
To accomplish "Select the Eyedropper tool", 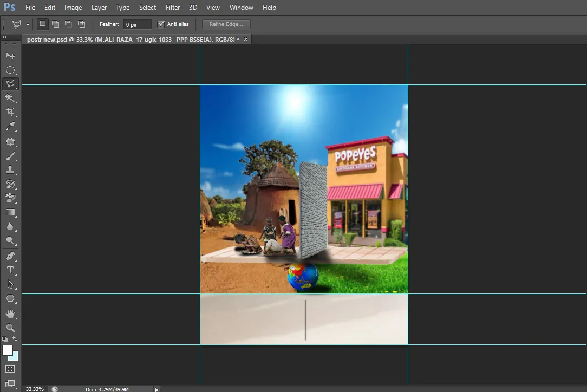I will pyautogui.click(x=10, y=126).
